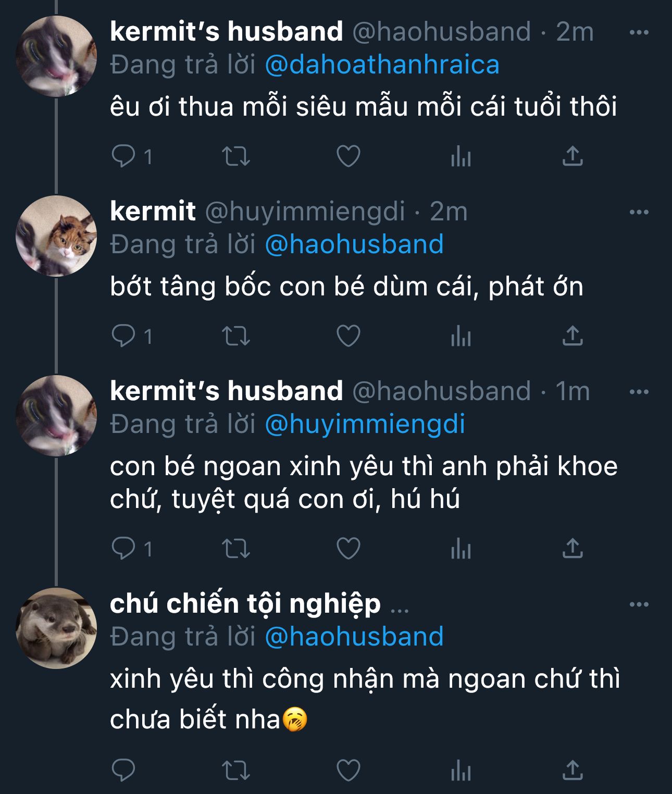Like the tweet "êu ơi thua mỗi siêu mẫu"
This screenshot has width=672, height=794.
tap(349, 156)
